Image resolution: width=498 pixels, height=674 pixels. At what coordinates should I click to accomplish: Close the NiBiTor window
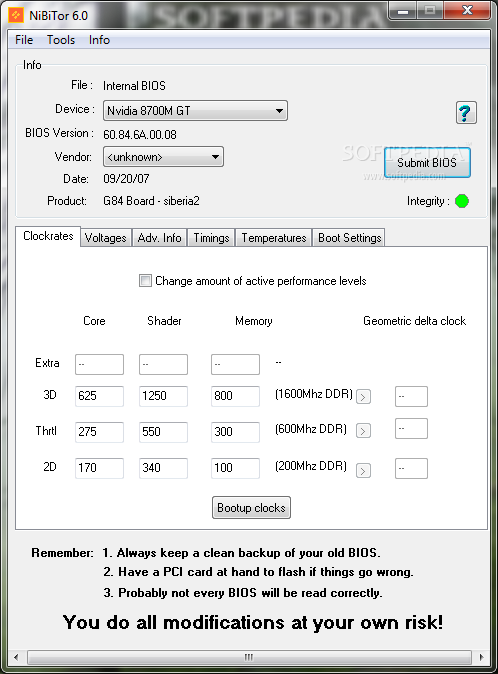coord(467,10)
